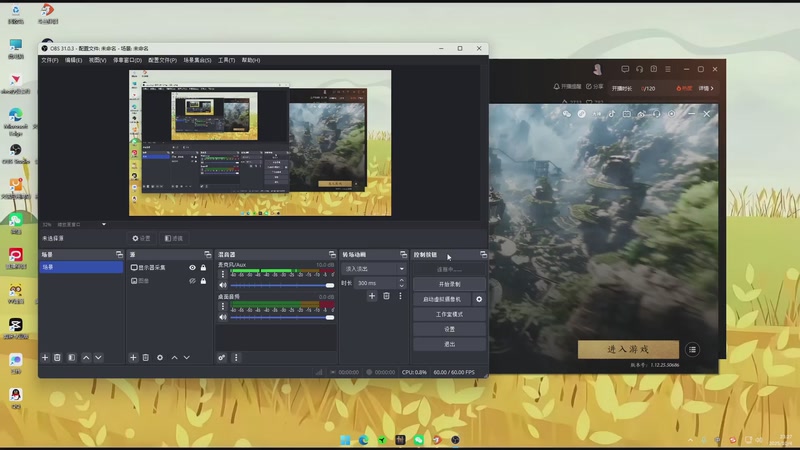Image resolution: width=800 pixels, height=450 pixels.
Task: Show the hidden image source via its eye icon
Action: [x=192, y=281]
